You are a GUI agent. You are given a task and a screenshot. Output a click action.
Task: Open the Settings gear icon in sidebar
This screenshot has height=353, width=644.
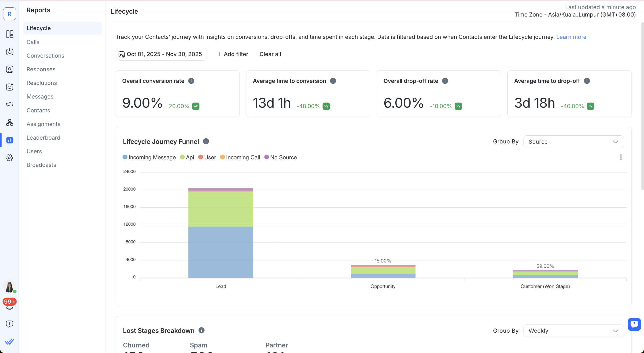pos(10,158)
